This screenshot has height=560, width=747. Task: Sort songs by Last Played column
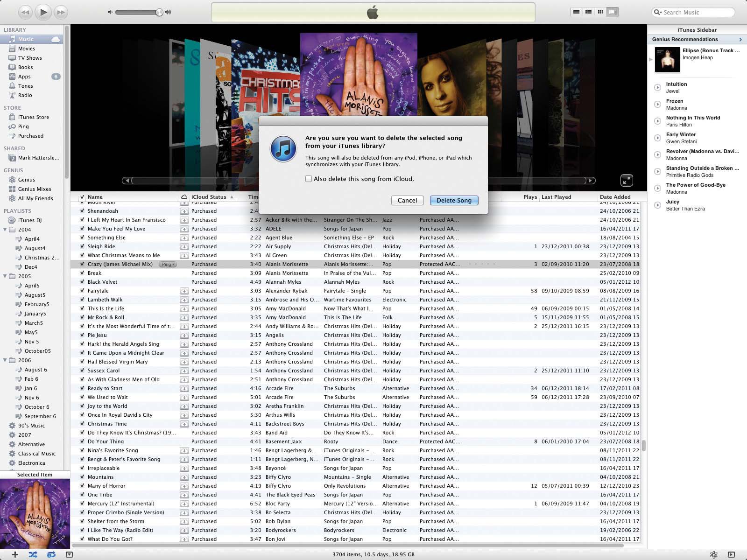coord(568,197)
